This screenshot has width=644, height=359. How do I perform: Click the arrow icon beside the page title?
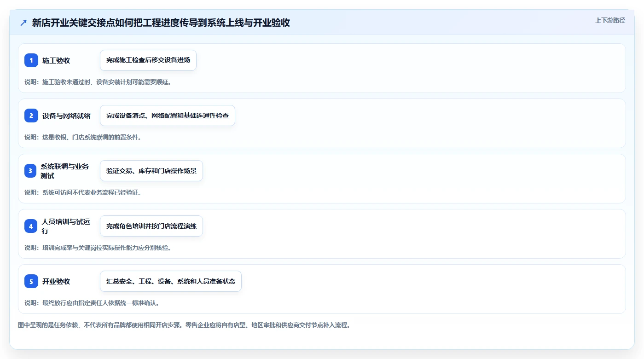23,23
